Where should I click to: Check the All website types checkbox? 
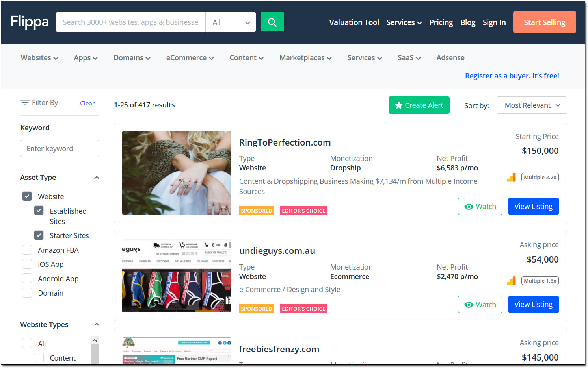(x=27, y=343)
